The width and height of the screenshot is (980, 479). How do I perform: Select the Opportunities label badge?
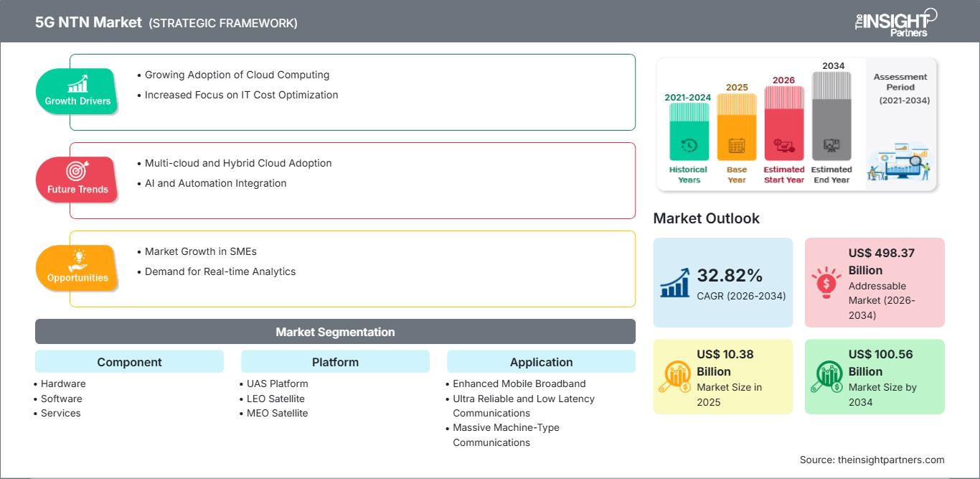pyautogui.click(x=77, y=269)
